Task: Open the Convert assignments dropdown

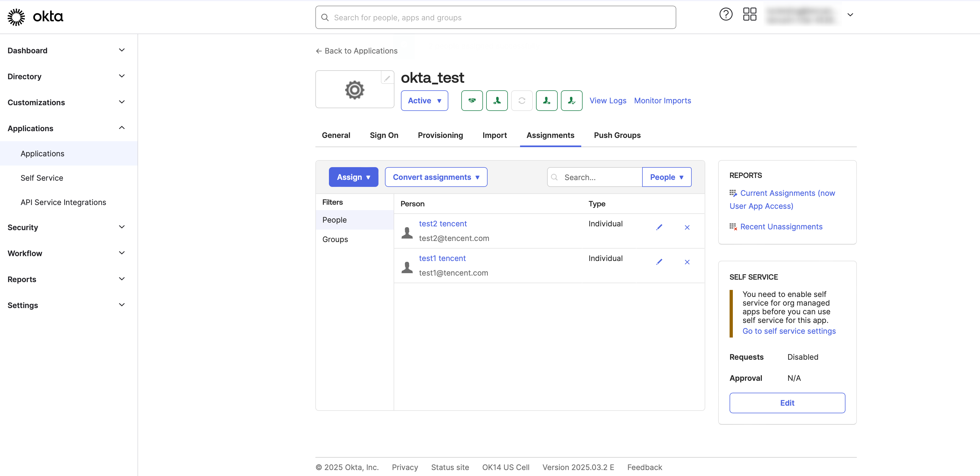Action: coord(436,177)
